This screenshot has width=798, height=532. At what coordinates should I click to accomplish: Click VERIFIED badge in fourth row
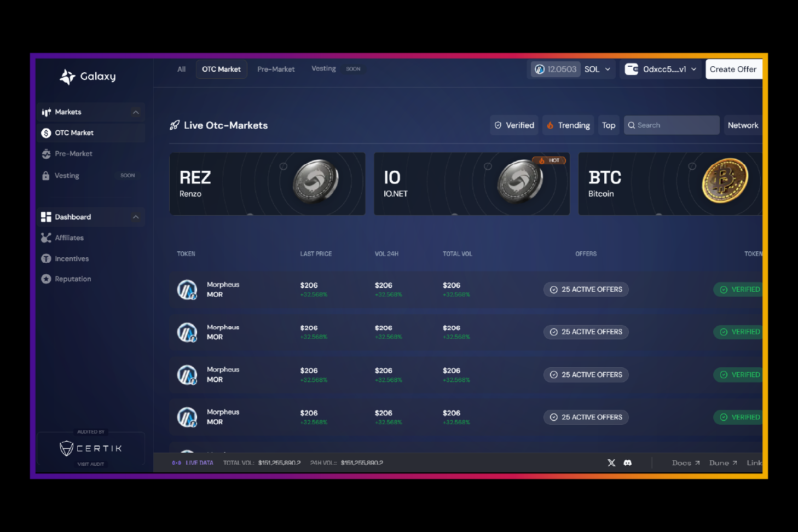[x=738, y=417]
